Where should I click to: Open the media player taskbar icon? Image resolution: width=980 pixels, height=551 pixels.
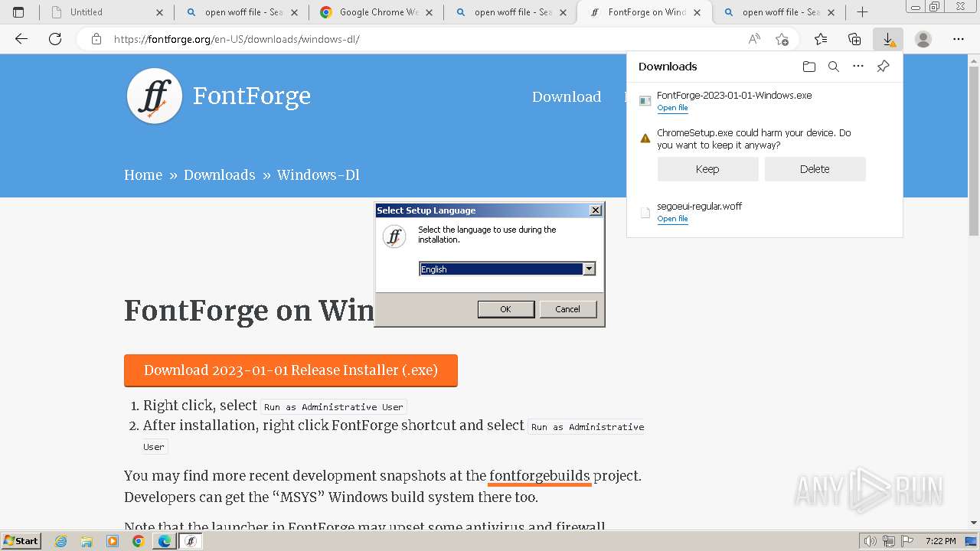point(113,541)
